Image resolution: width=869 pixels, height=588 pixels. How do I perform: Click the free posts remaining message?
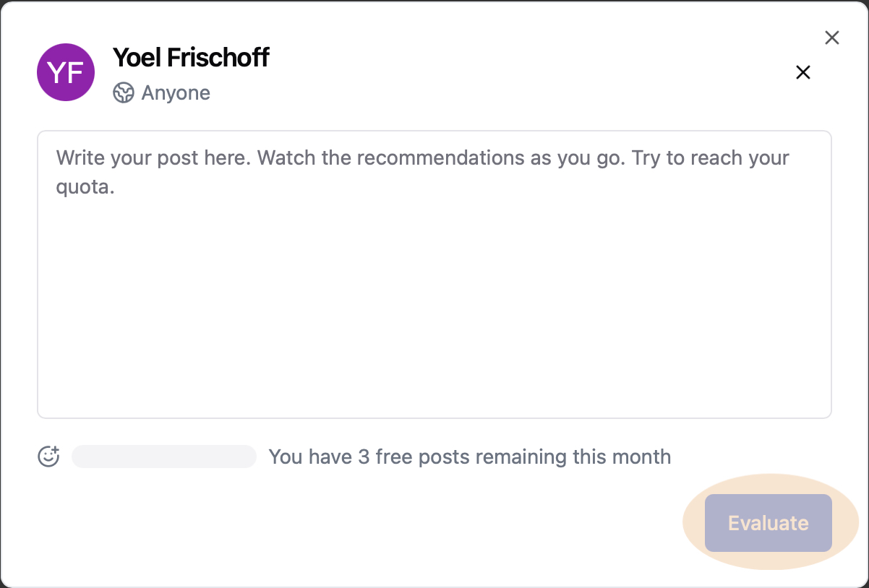coord(470,457)
